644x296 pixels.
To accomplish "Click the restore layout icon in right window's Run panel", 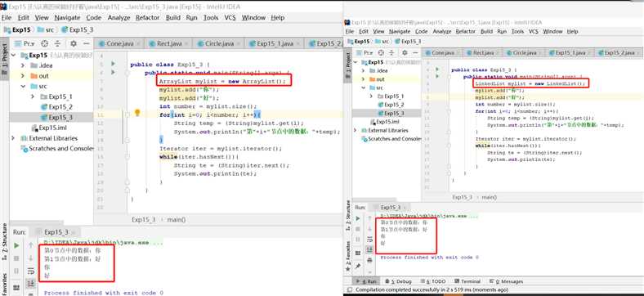I will [358, 253].
